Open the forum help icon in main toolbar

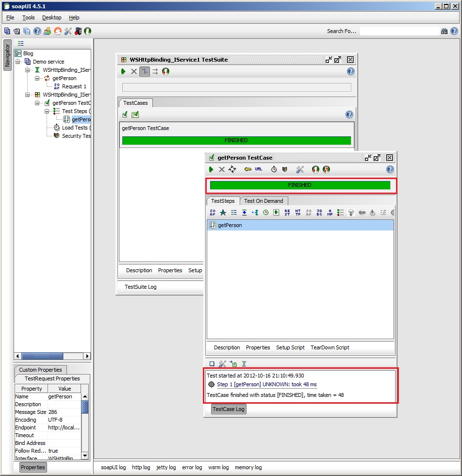[x=37, y=31]
